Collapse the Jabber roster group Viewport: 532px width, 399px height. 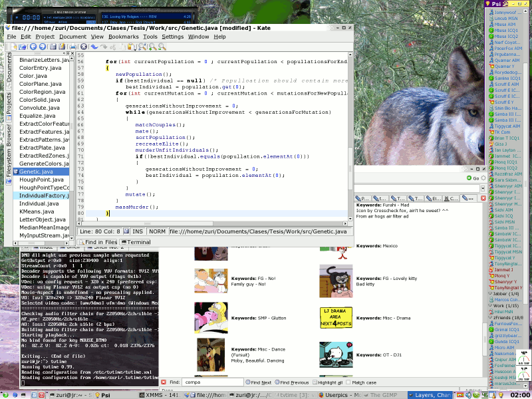(491, 293)
